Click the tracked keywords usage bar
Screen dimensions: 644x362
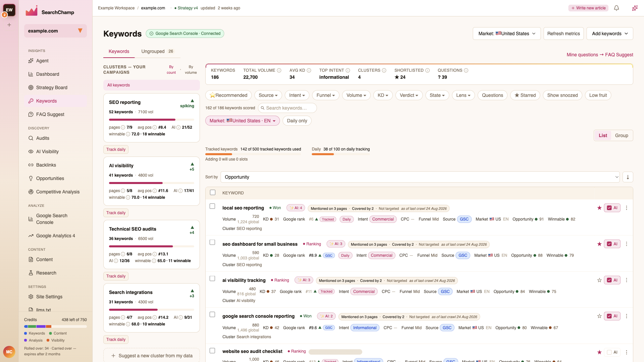click(x=253, y=154)
